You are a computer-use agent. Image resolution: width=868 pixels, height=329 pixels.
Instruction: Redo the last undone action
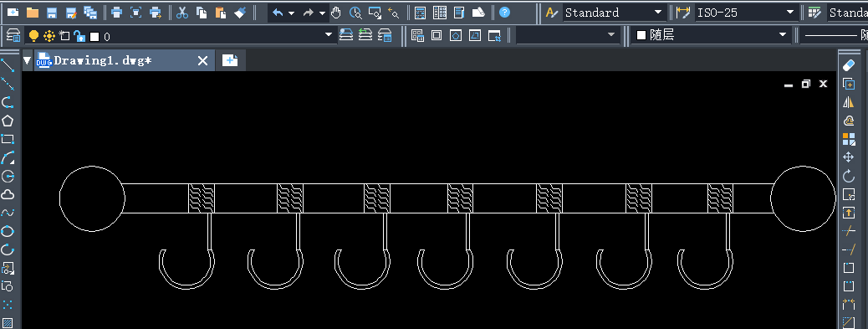[309, 13]
